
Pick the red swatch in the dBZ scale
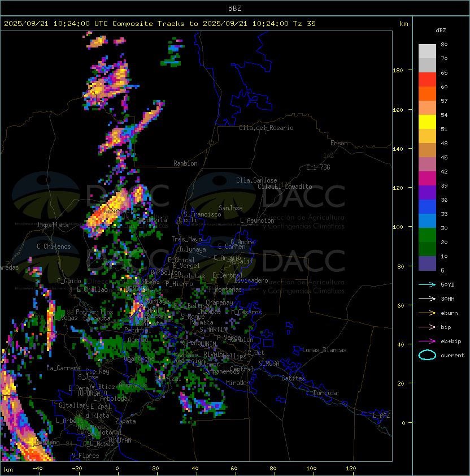click(x=427, y=80)
